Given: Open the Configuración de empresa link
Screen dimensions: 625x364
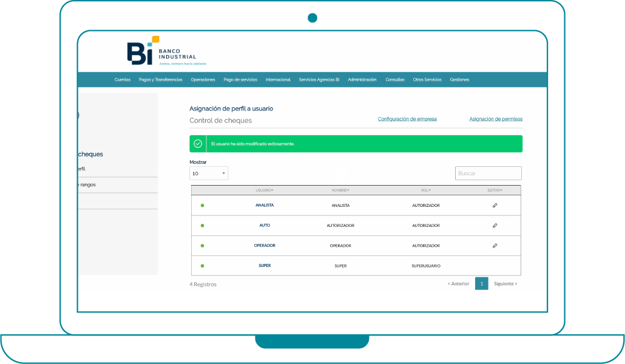Looking at the screenshot, I should pos(407,119).
